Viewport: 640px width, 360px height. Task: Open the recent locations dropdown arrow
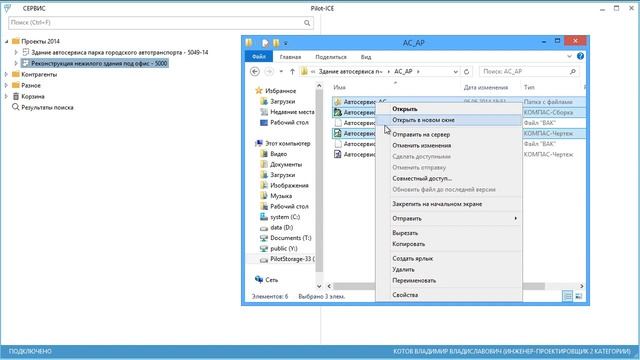coord(281,71)
